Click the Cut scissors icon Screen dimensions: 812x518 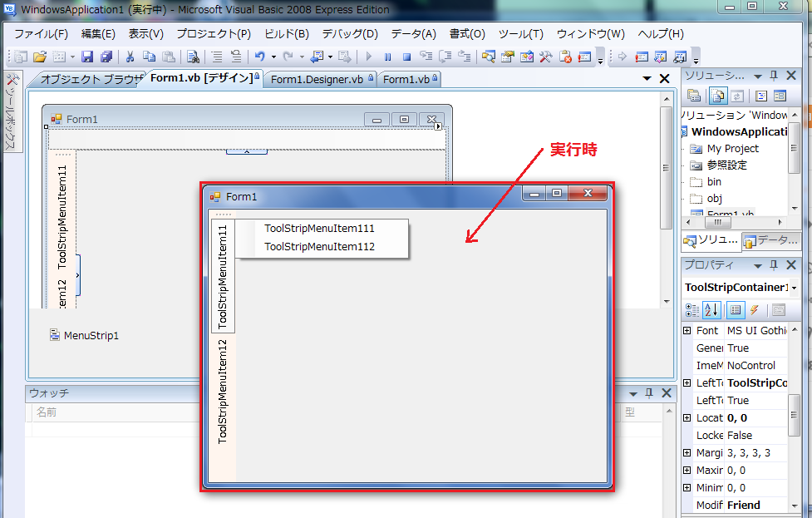click(130, 57)
